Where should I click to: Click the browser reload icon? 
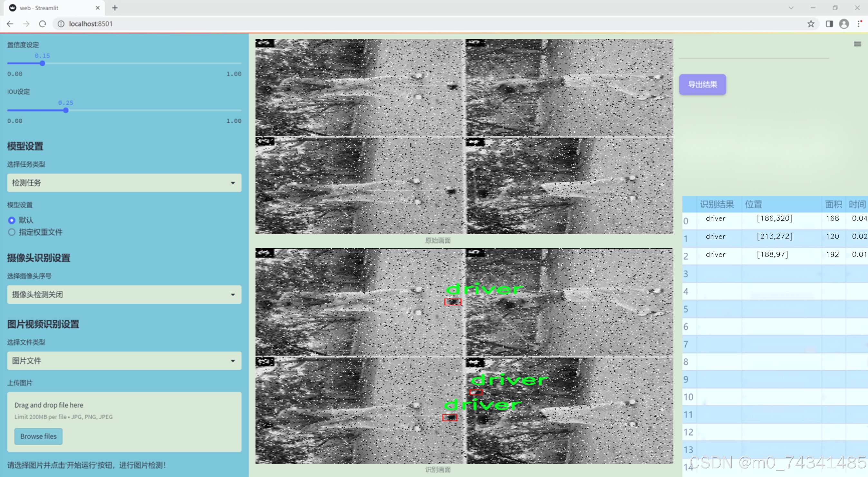tap(43, 24)
